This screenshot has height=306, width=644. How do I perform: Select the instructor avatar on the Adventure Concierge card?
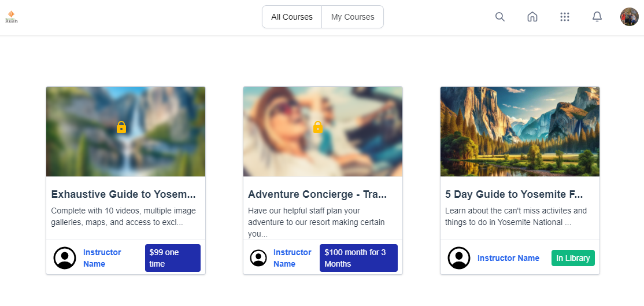258,258
